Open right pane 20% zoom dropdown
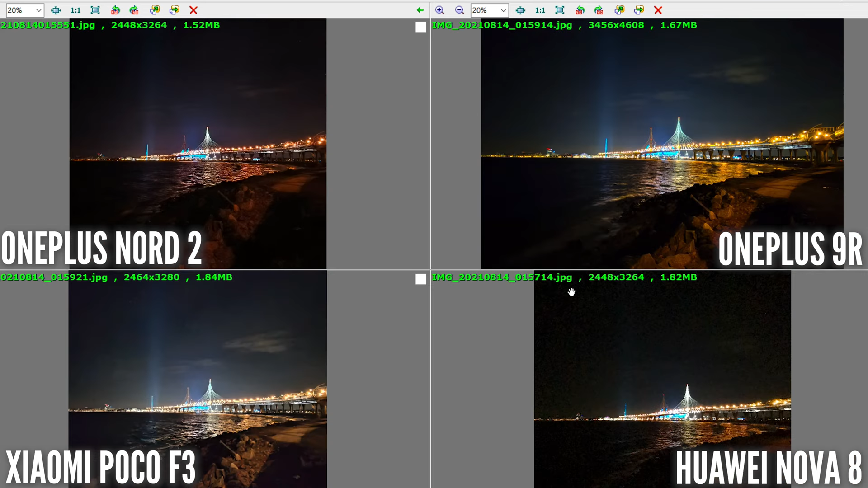868x488 pixels. point(503,10)
